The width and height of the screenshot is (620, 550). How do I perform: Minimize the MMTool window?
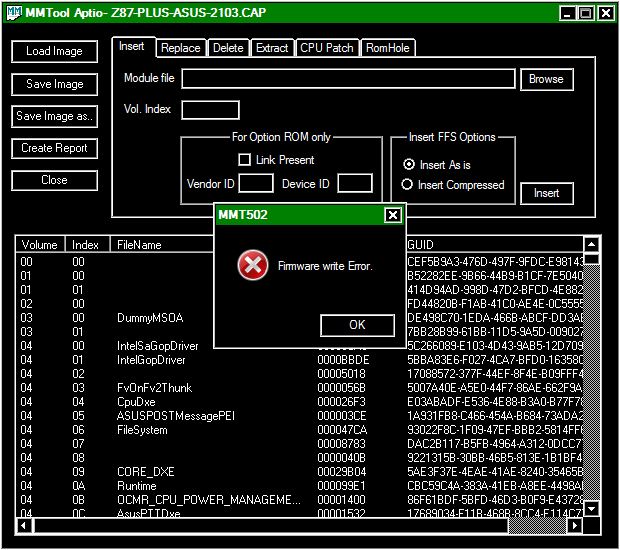click(x=567, y=13)
